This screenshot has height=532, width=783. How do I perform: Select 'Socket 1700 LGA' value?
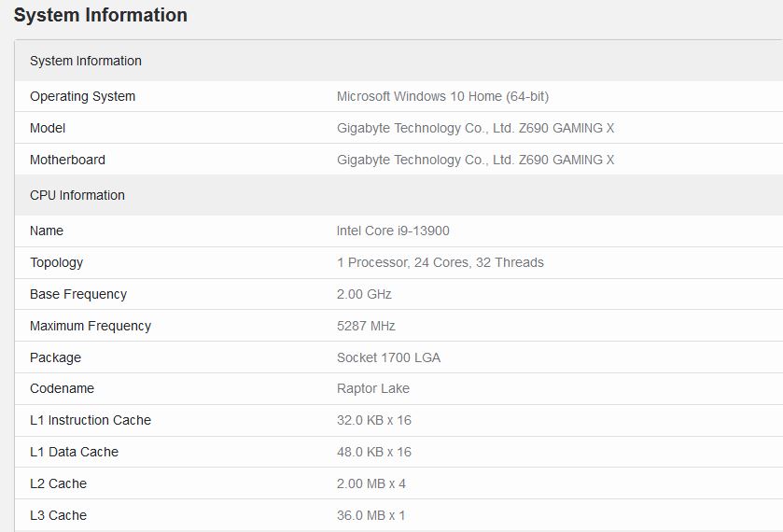[388, 357]
